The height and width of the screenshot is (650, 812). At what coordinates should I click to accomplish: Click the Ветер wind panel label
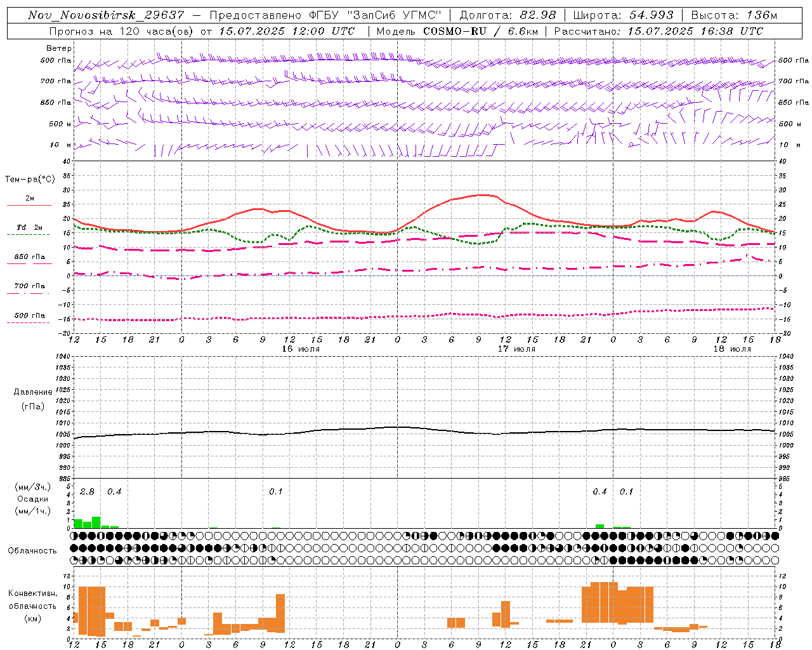pos(59,48)
